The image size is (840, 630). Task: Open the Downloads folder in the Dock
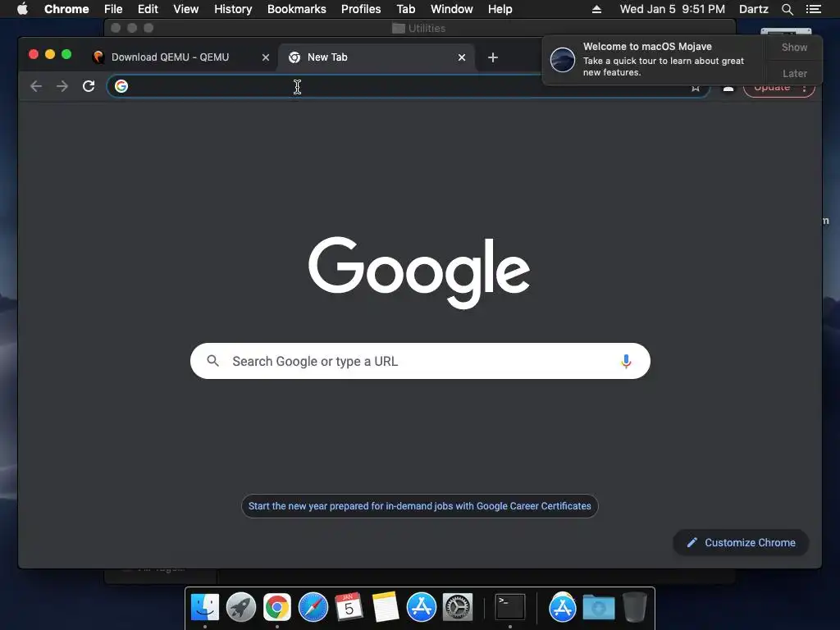pos(598,607)
